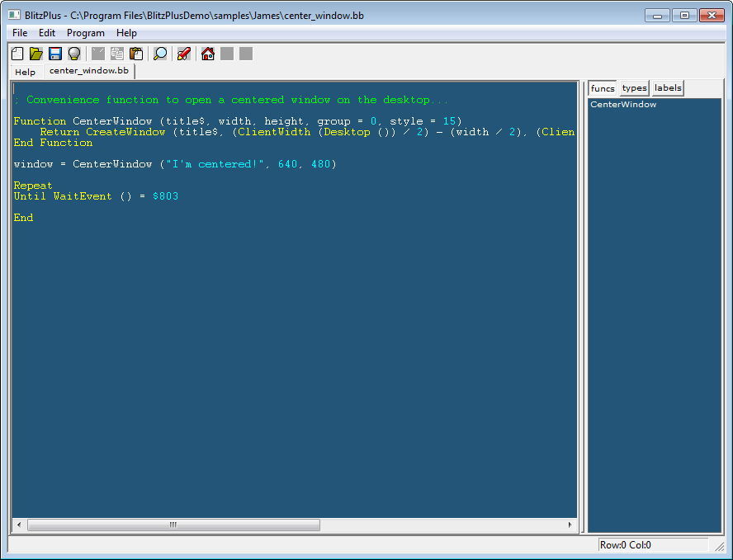
Task: Open a file using the yellow folder icon
Action: tap(36, 54)
